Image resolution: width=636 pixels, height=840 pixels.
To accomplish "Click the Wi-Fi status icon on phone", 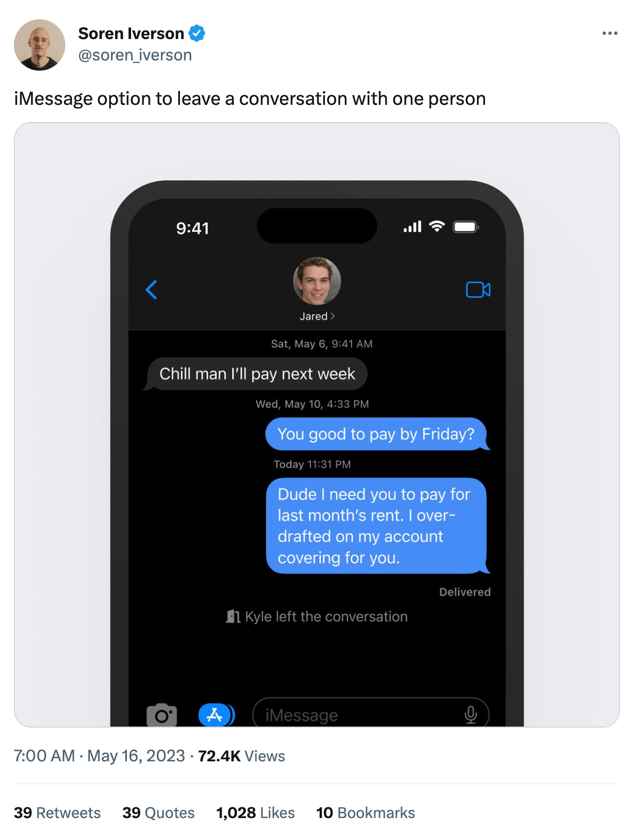I will [x=437, y=226].
